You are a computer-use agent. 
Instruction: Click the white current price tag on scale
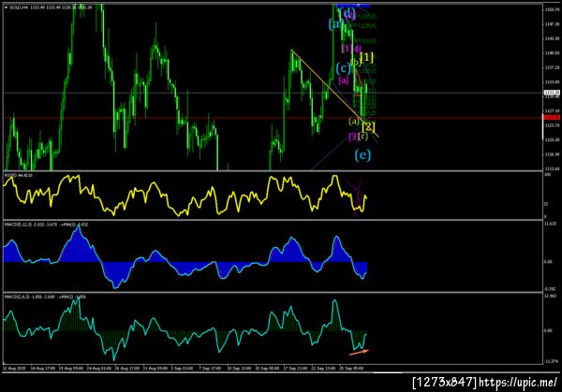coord(552,93)
